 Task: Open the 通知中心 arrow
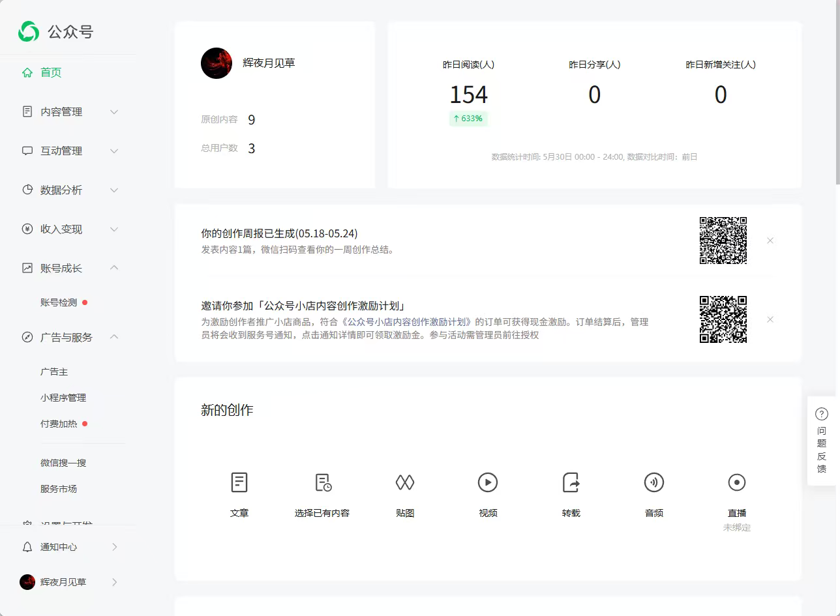coord(115,547)
